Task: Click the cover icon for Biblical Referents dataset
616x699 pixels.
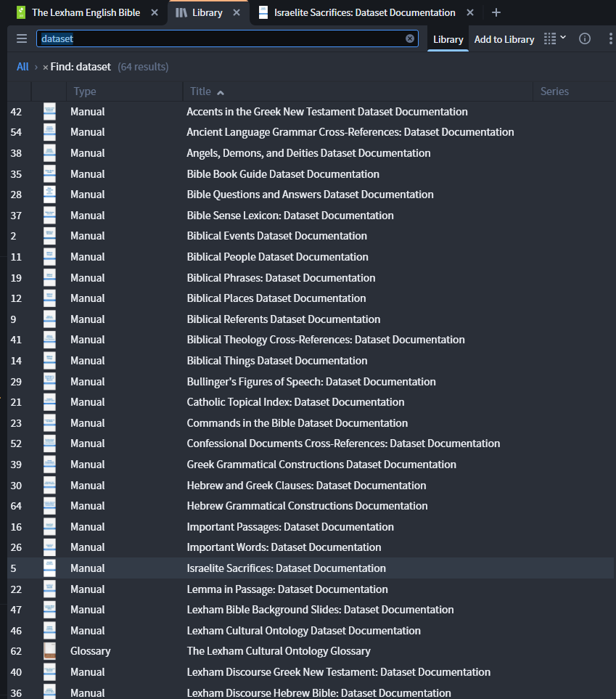Action: coord(49,319)
